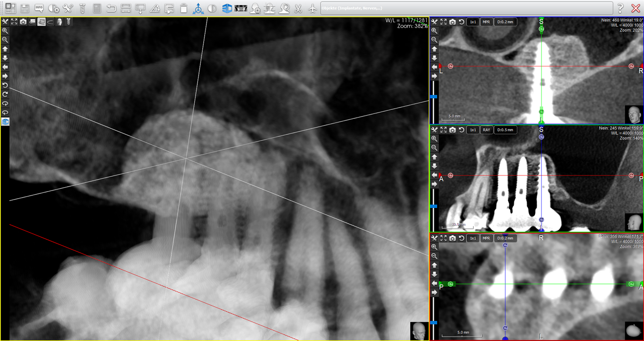Click the panoramic x-ray icon
Image resolution: width=644 pixels, height=341 pixels.
[x=241, y=8]
